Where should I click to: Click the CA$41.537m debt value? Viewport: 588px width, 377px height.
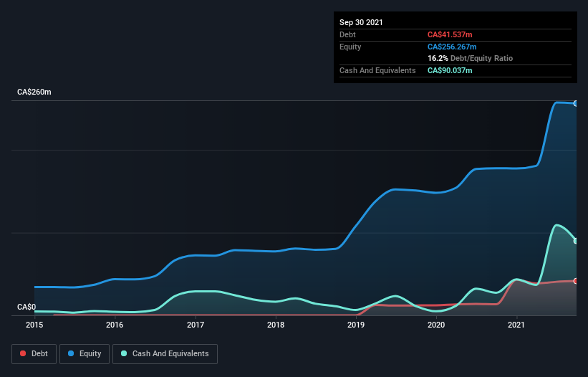(x=450, y=34)
